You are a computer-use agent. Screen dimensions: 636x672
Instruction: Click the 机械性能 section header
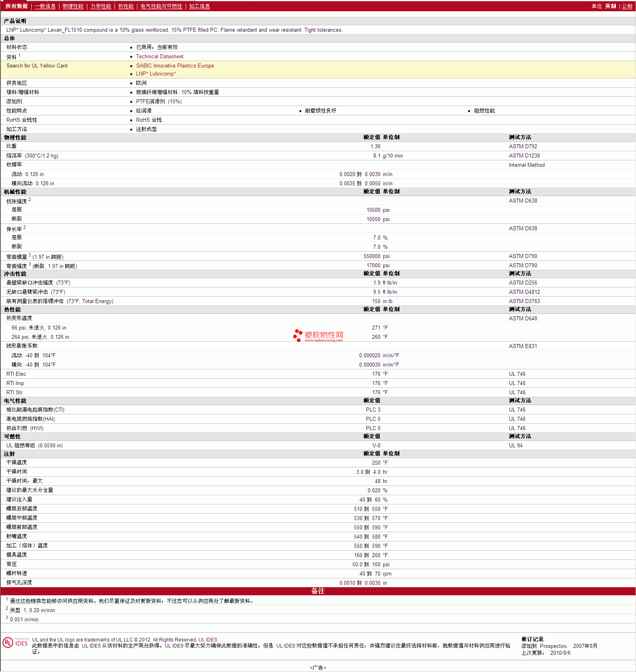15,192
